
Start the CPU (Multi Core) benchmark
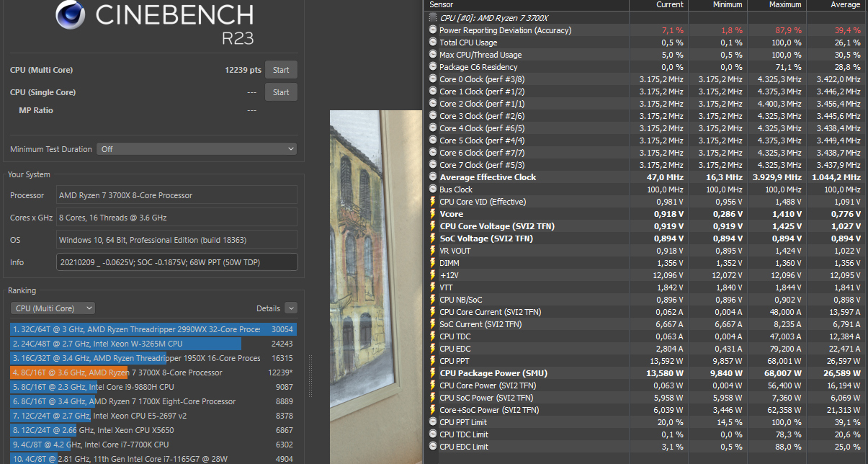[x=281, y=70]
